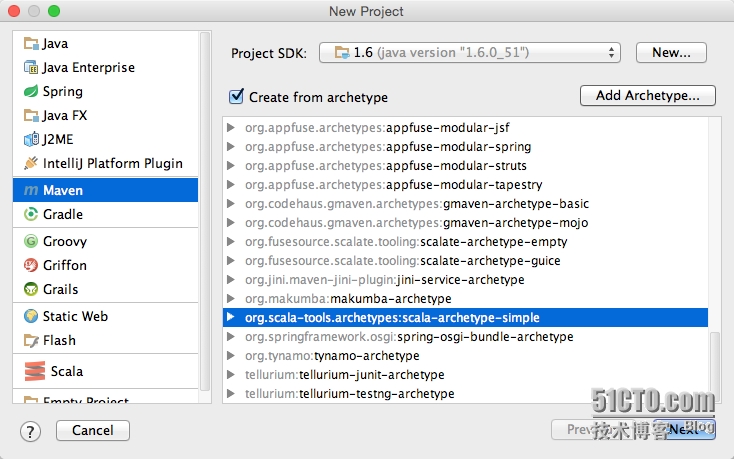
Task: Click Add Archetype... button
Action: click(647, 95)
